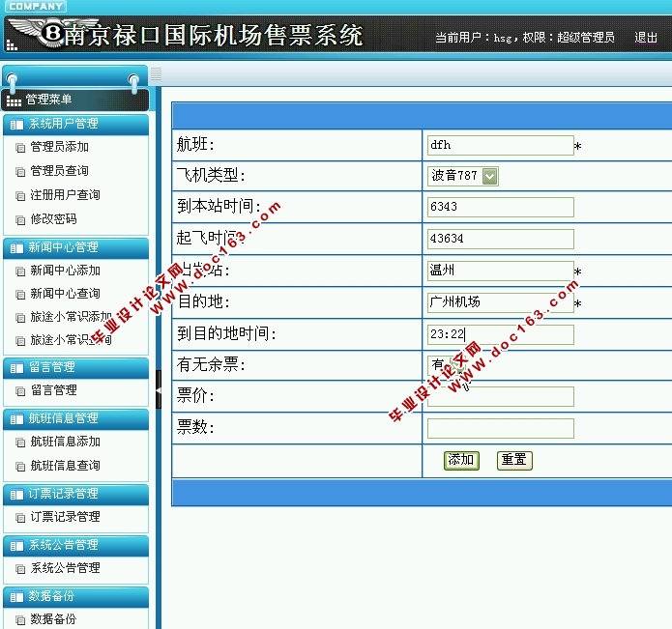672x629 pixels.
Task: Open 修改密码 menu item
Action: point(53,219)
